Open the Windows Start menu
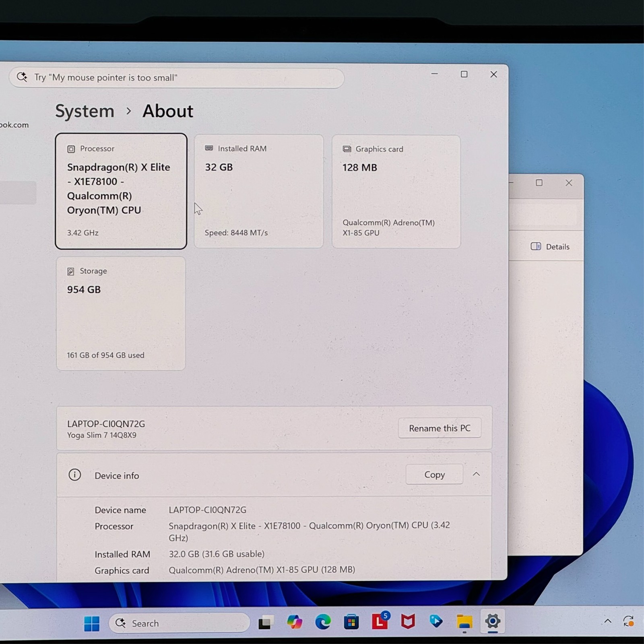 click(92, 623)
